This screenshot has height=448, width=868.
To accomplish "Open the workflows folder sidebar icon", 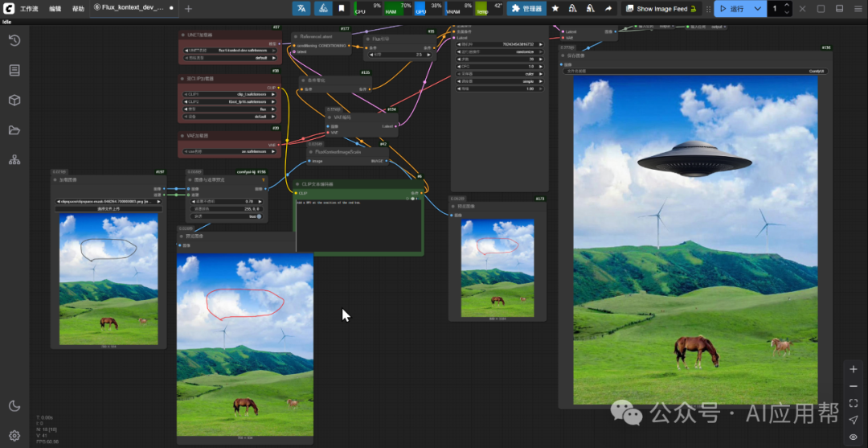I will coord(14,130).
